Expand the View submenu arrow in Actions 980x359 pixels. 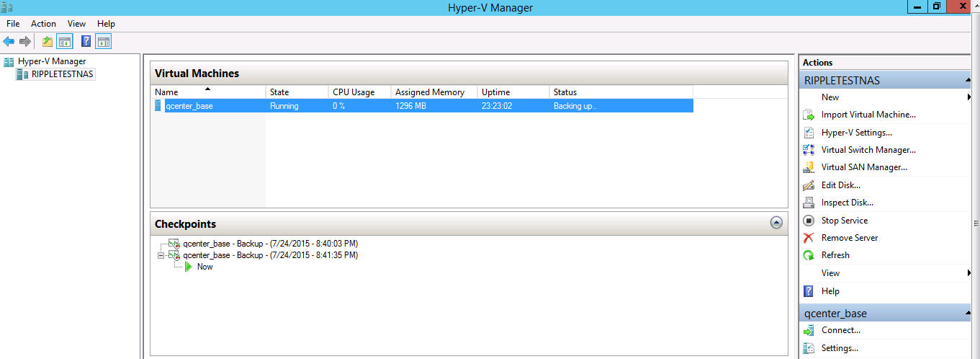click(x=969, y=273)
